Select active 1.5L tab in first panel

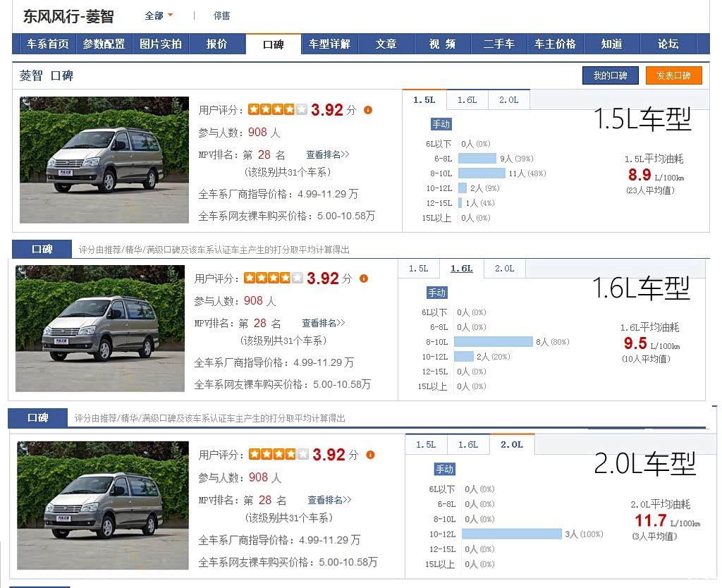[424, 100]
